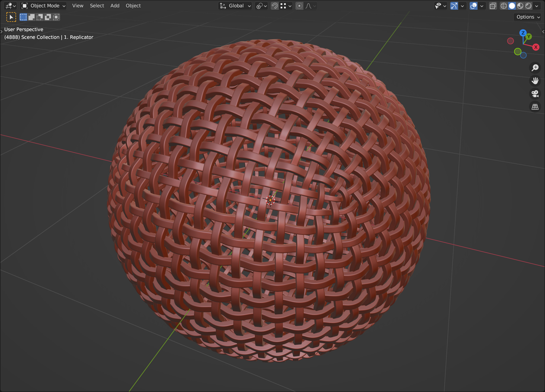The width and height of the screenshot is (545, 392).
Task: Open the Add menu
Action: click(115, 5)
